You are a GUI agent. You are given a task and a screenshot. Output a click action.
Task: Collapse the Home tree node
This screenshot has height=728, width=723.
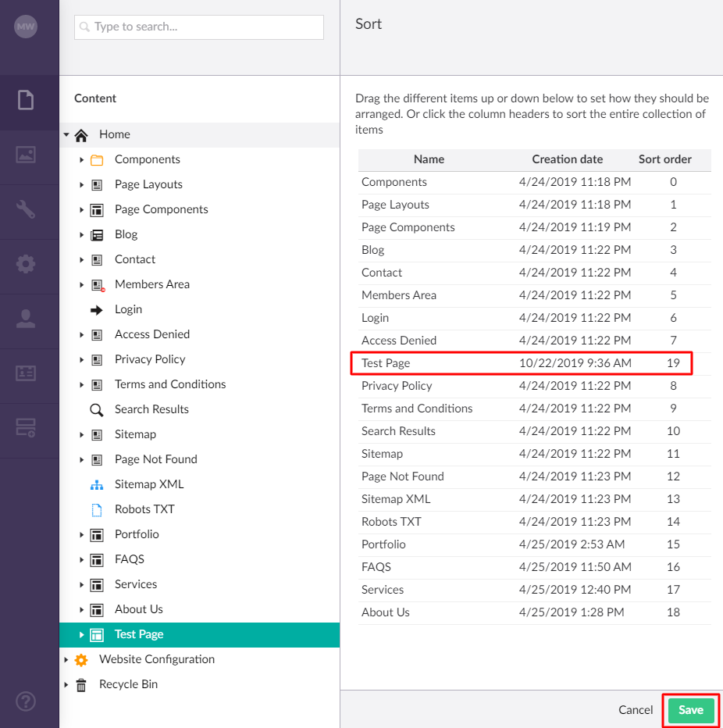coord(66,134)
